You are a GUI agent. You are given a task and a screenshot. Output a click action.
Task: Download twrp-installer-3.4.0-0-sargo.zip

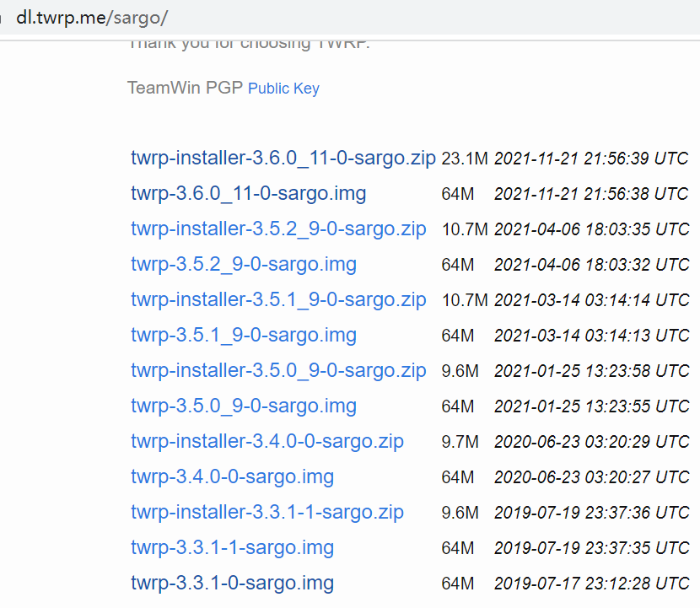(267, 441)
